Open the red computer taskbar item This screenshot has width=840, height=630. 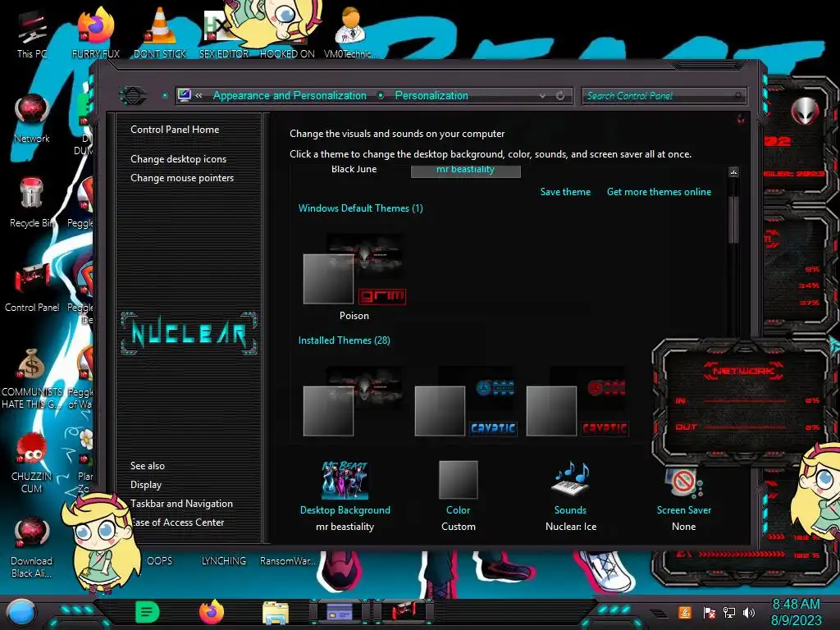[404, 612]
